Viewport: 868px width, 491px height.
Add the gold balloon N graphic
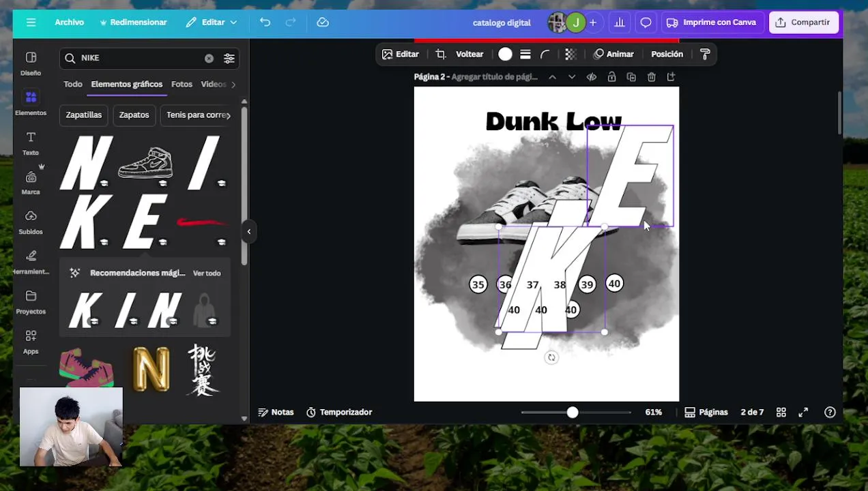click(151, 369)
